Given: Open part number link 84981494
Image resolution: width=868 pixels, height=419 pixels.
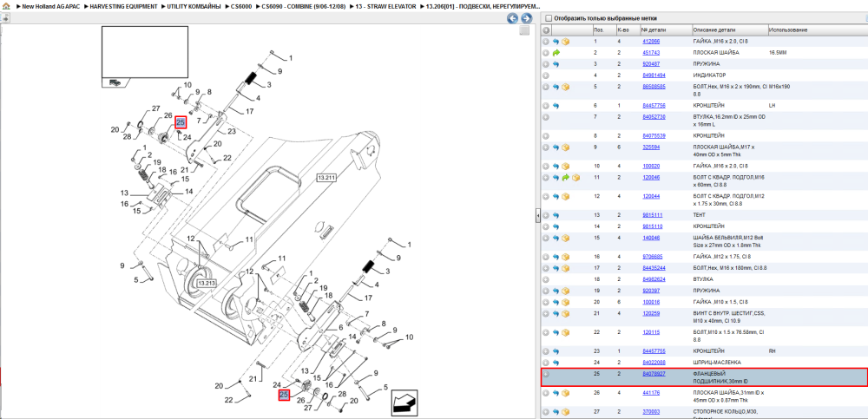Looking at the screenshot, I should point(654,75).
